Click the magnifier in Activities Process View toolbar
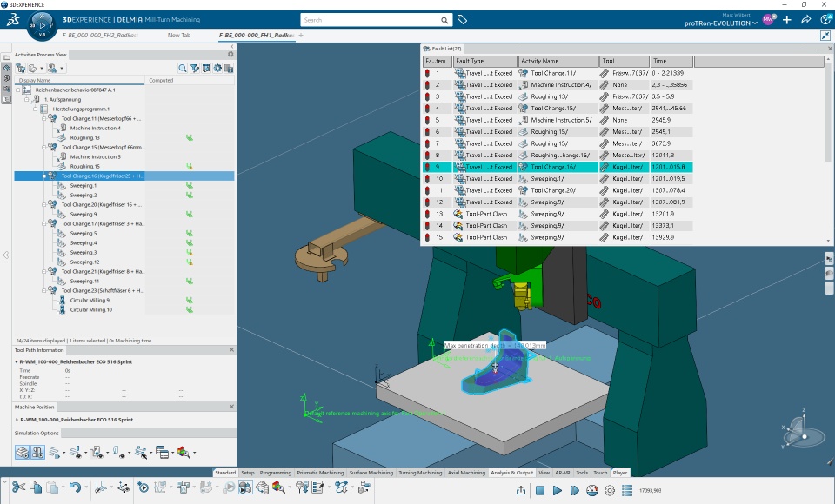Viewport: 835px width, 504px height. pyautogui.click(x=183, y=68)
